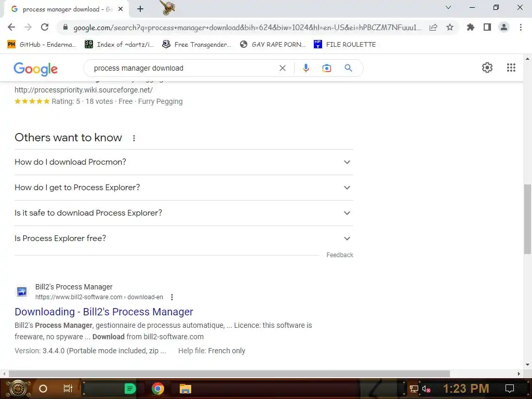Open File Explorer from taskbar
This screenshot has width=532, height=399.
185,389
